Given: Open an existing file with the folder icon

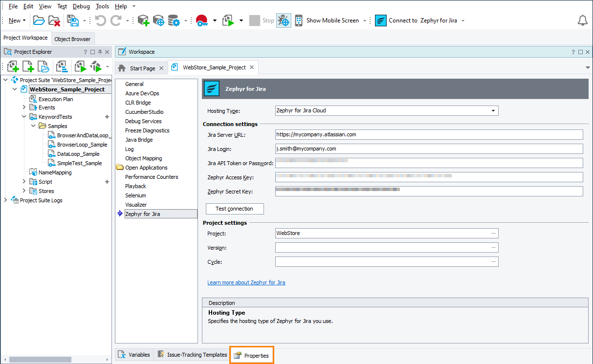Looking at the screenshot, I should [39, 21].
